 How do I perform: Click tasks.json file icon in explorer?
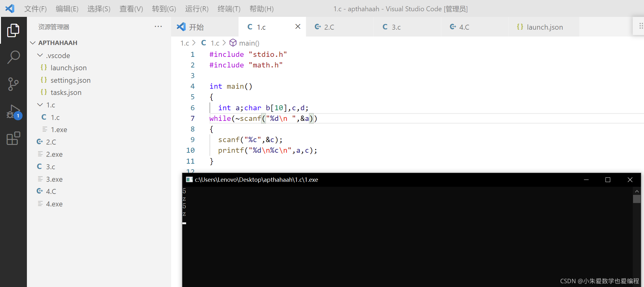44,92
